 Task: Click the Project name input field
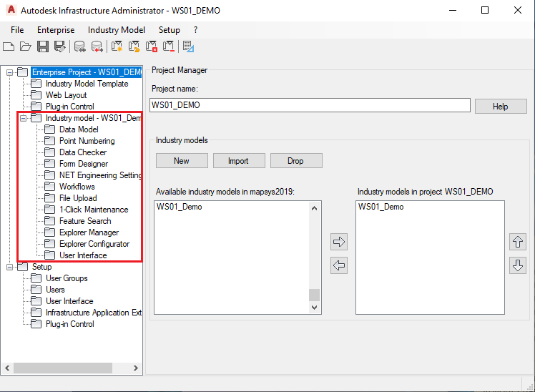310,105
